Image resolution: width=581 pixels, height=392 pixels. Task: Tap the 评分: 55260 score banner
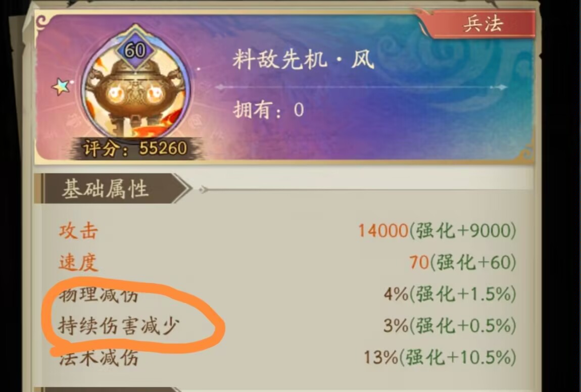coord(135,148)
